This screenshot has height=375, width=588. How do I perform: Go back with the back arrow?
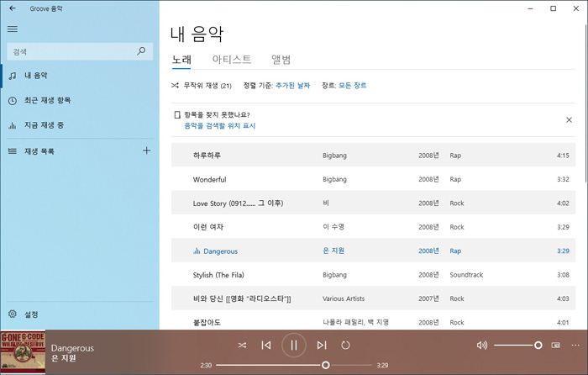pyautogui.click(x=13, y=8)
